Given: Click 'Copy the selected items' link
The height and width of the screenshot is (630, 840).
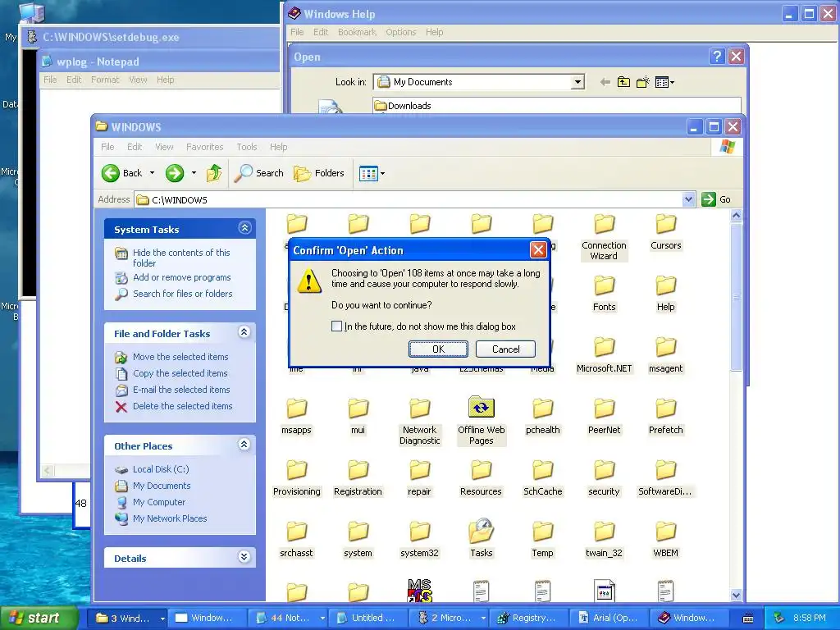Looking at the screenshot, I should [180, 373].
